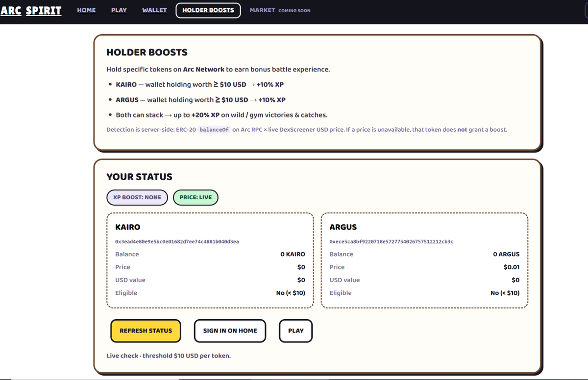Click the balanceOf code snippet
588x380 pixels.
tap(215, 130)
